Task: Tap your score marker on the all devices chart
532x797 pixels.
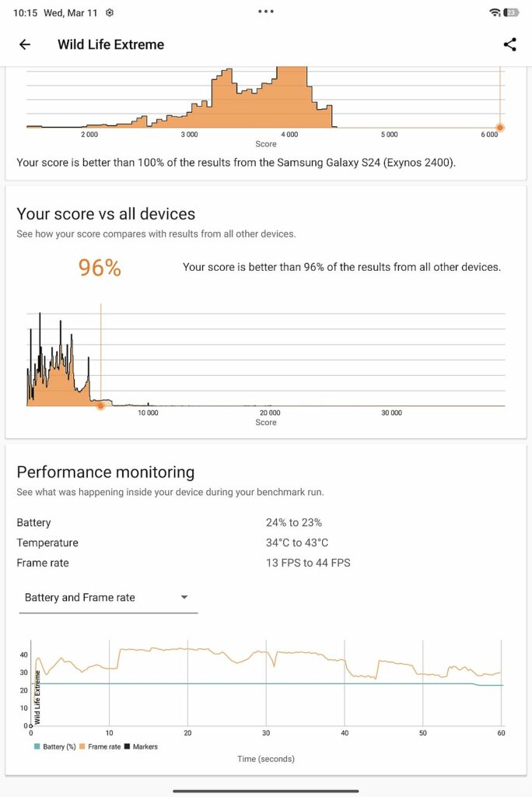Action: tap(100, 406)
